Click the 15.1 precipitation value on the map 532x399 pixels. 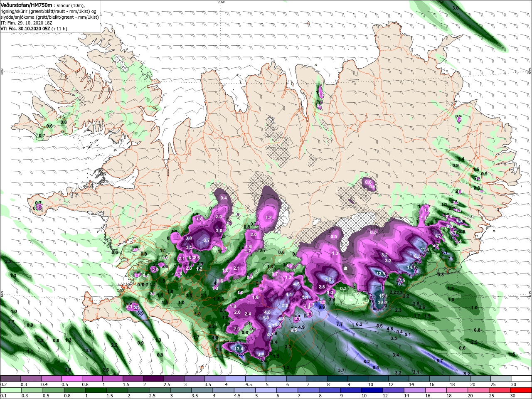(383, 296)
